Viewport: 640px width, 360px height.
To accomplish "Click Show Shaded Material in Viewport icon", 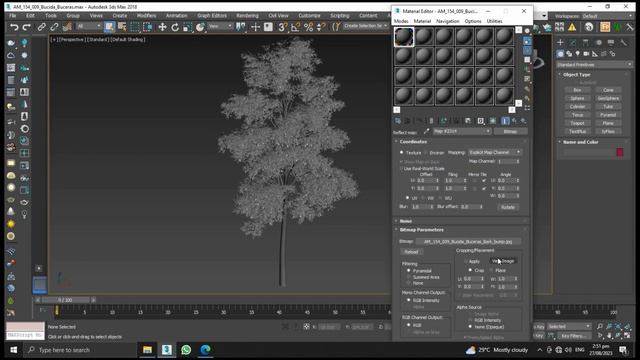I will click(493, 121).
